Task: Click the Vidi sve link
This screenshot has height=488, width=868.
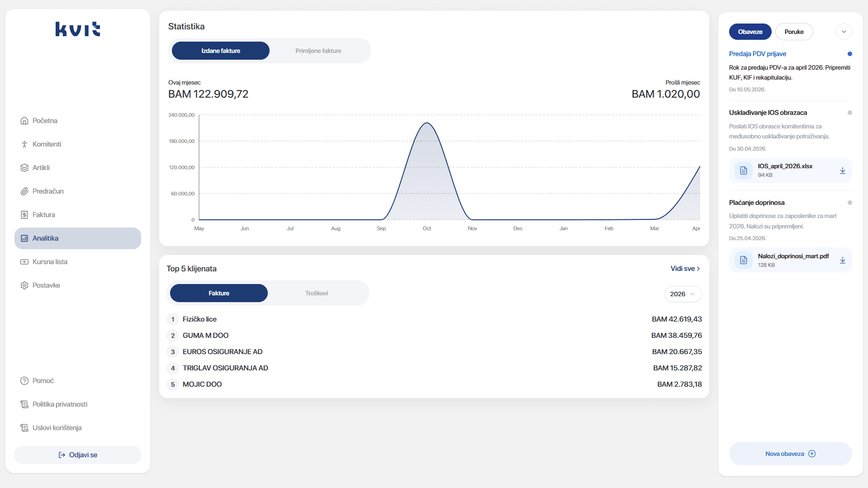Action: (x=685, y=269)
